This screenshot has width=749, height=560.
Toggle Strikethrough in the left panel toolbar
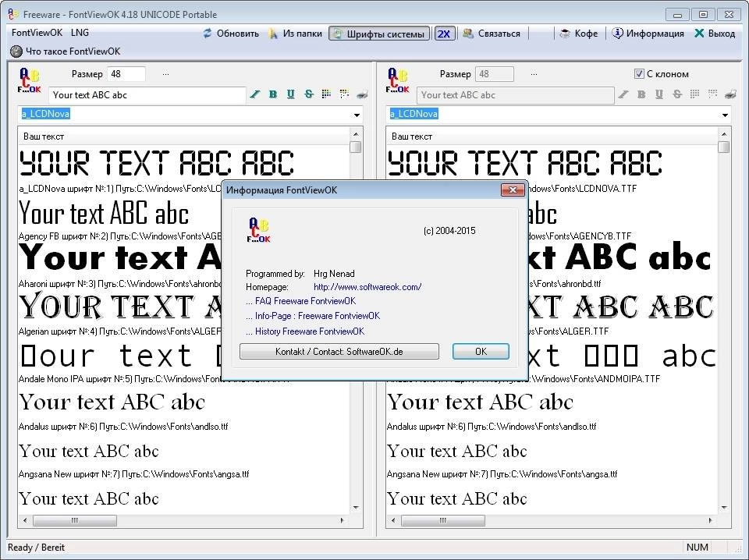point(309,94)
